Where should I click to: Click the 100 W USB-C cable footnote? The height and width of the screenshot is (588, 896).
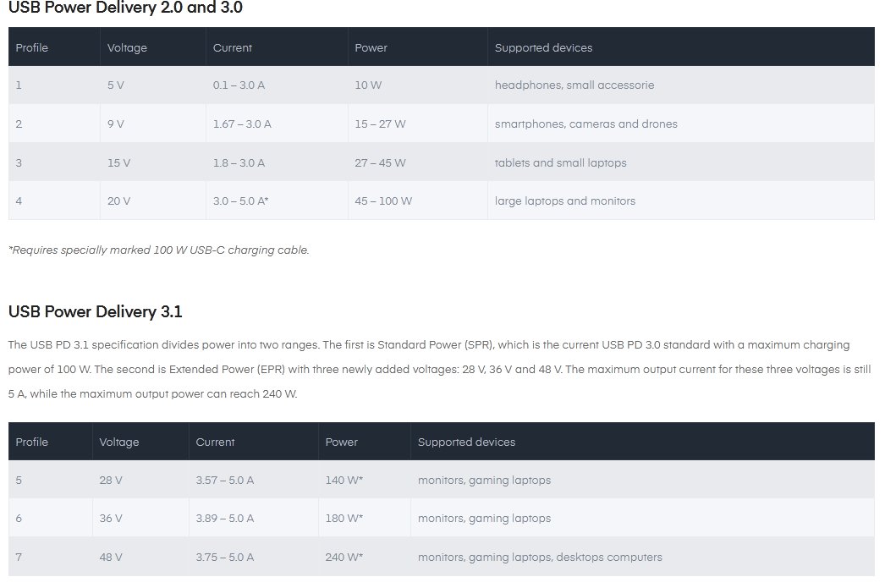[158, 250]
